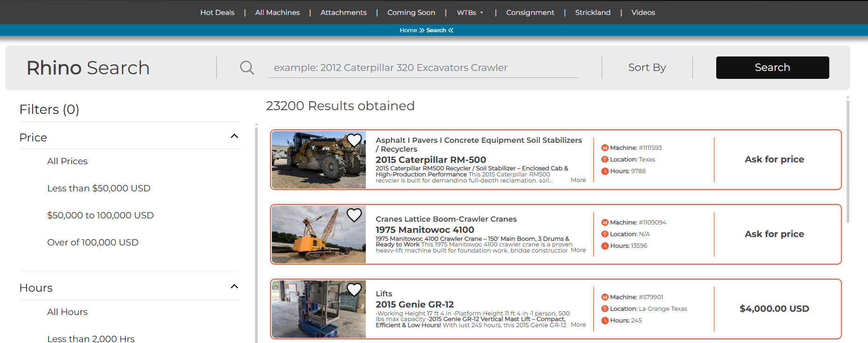Click the Filters (0) heading

(x=49, y=109)
